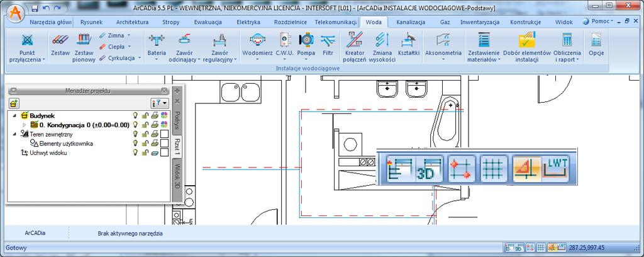Click the Brak aktywnego narzędzia status text

[130, 233]
